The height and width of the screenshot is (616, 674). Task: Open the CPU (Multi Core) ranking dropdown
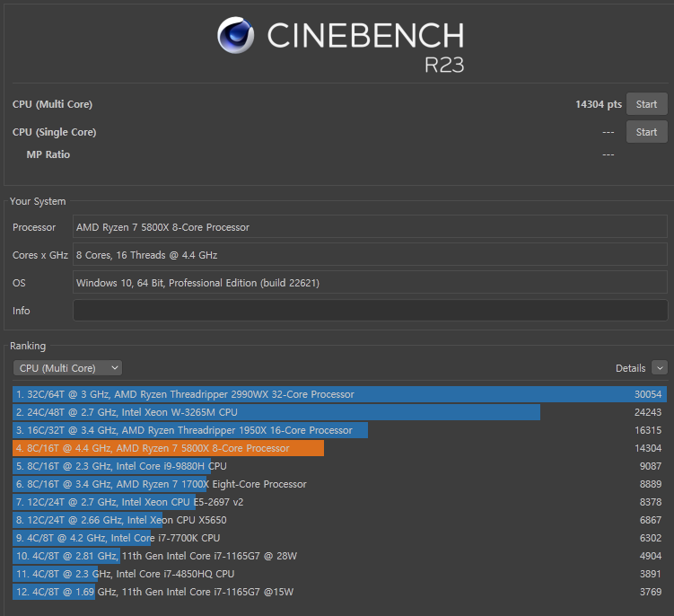(67, 368)
